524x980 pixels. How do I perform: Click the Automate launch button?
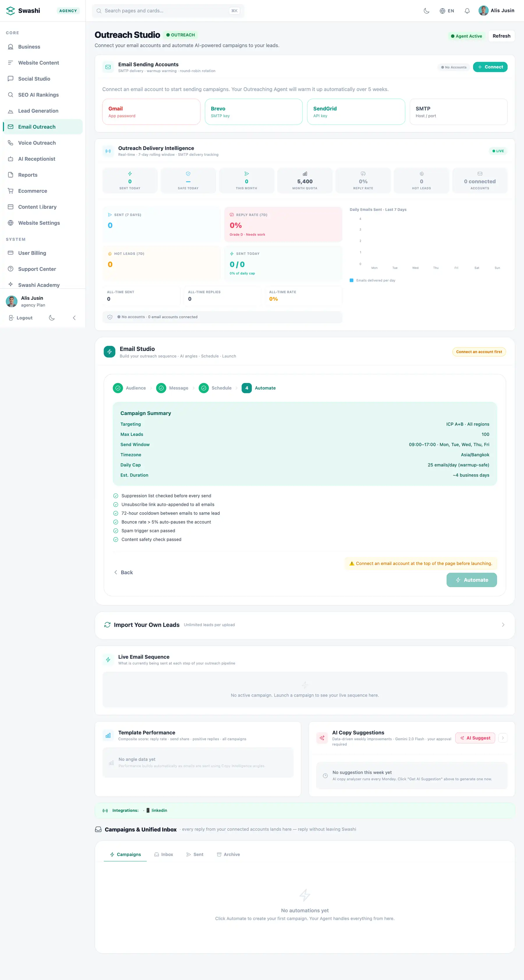point(472,580)
